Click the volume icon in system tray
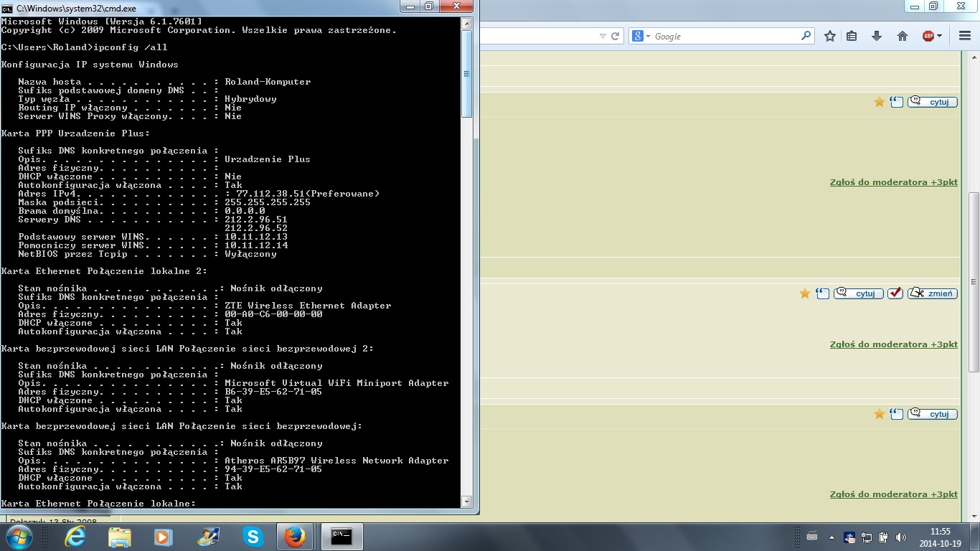The height and width of the screenshot is (551, 980). click(x=900, y=537)
